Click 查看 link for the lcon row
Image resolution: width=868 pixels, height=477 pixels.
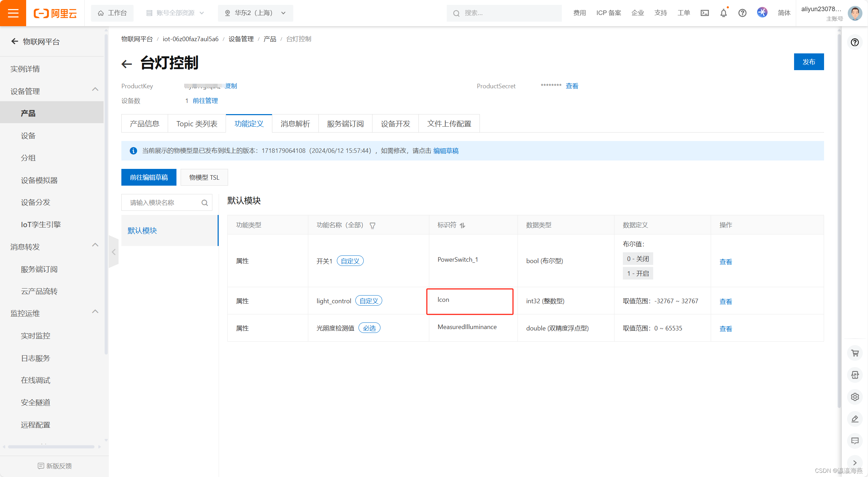pos(725,301)
